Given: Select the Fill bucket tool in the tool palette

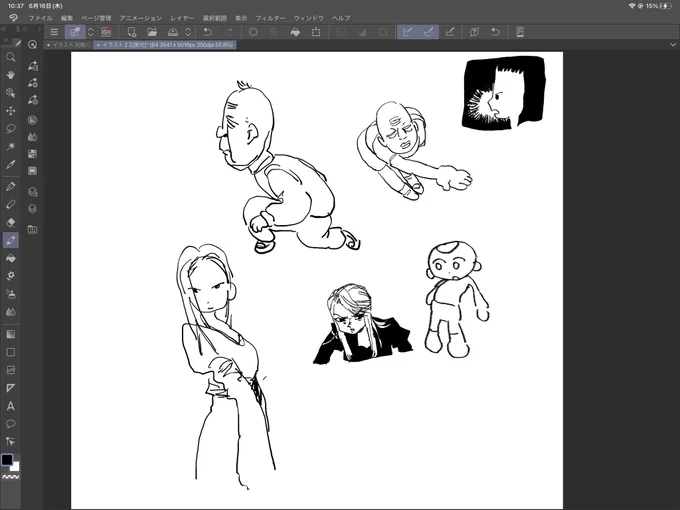Looking at the screenshot, I should (11, 258).
